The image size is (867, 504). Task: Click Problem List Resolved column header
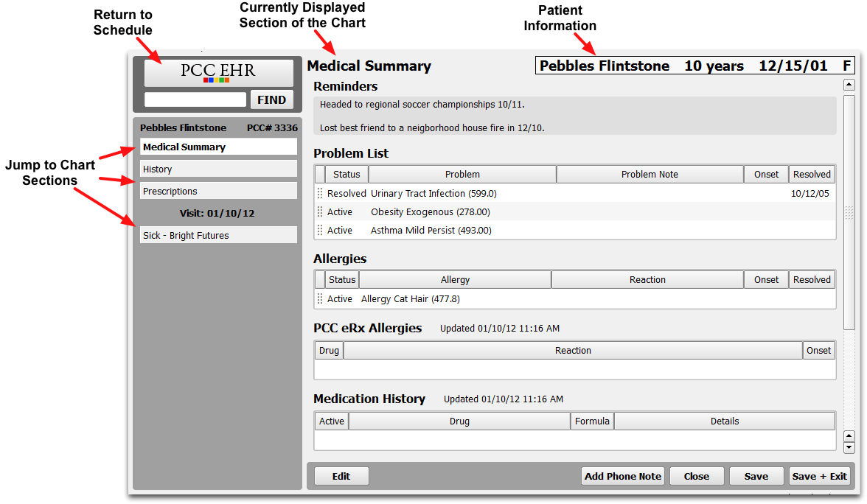point(812,175)
